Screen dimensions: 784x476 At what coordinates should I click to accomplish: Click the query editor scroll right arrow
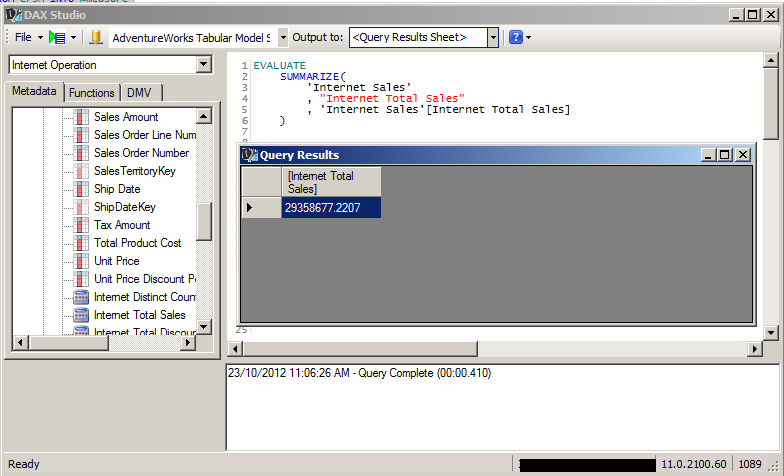tap(754, 348)
